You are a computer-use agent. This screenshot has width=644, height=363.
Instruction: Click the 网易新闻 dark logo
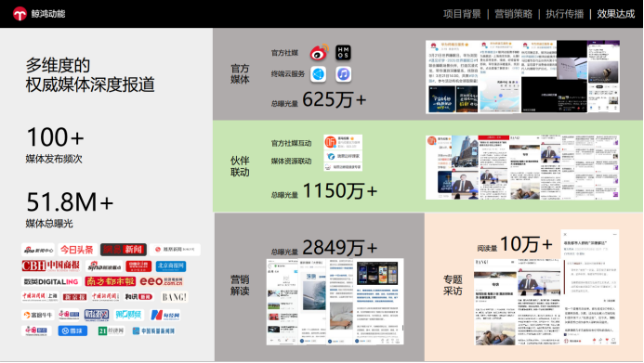[x=124, y=250]
